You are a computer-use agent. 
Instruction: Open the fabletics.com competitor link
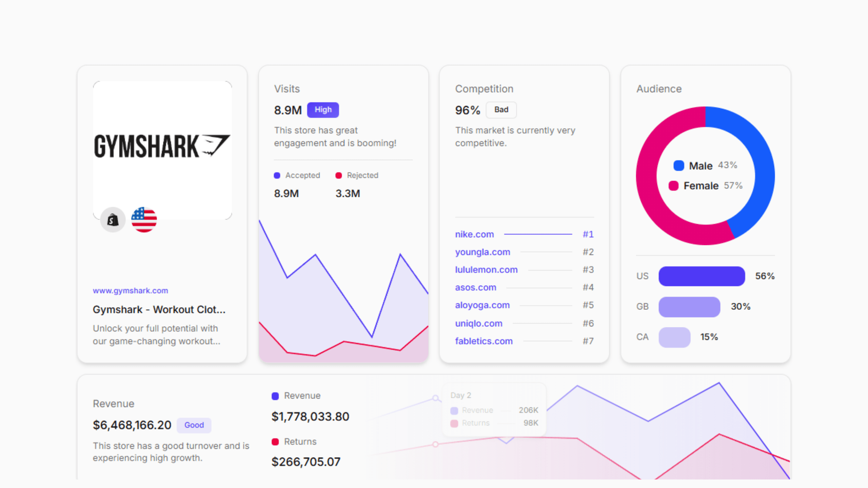coord(484,341)
